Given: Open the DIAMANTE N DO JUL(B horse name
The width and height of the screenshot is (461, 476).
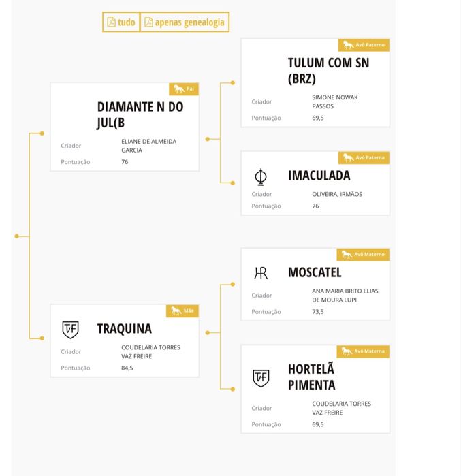Looking at the screenshot, I should [140, 114].
